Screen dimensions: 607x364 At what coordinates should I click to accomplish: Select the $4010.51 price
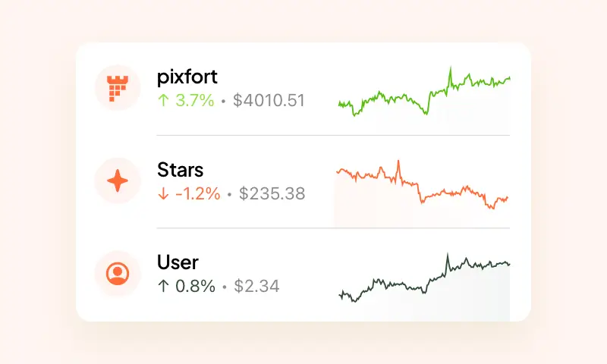click(x=269, y=100)
